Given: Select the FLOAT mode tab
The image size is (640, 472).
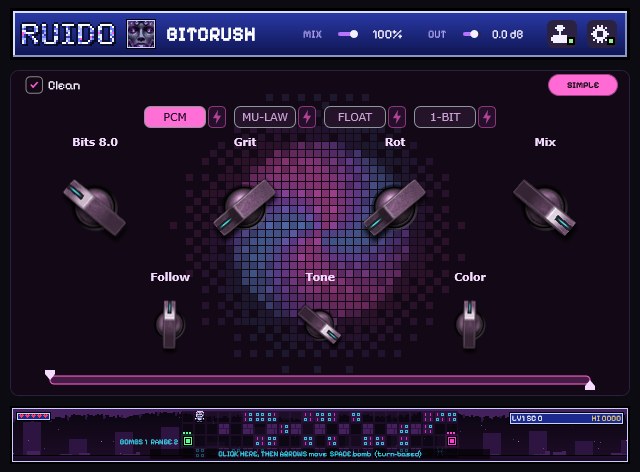Looking at the screenshot, I should tap(355, 117).
